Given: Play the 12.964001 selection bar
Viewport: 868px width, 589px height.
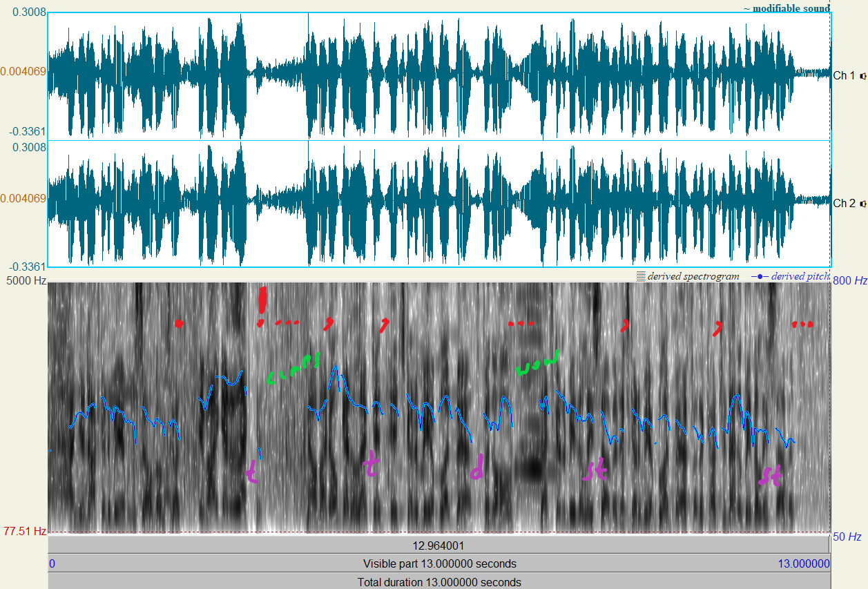Looking at the screenshot, I should [439, 545].
